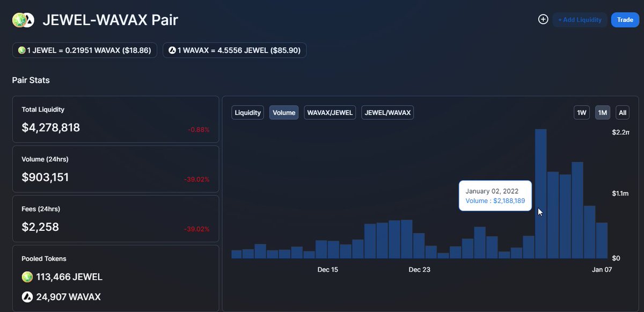This screenshot has height=312, width=644.
Task: Activate the 1M time range
Action: pyautogui.click(x=602, y=112)
